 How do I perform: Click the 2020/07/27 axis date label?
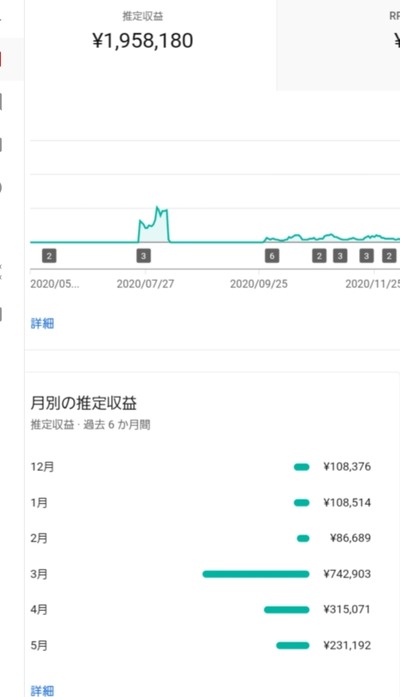pyautogui.click(x=145, y=284)
